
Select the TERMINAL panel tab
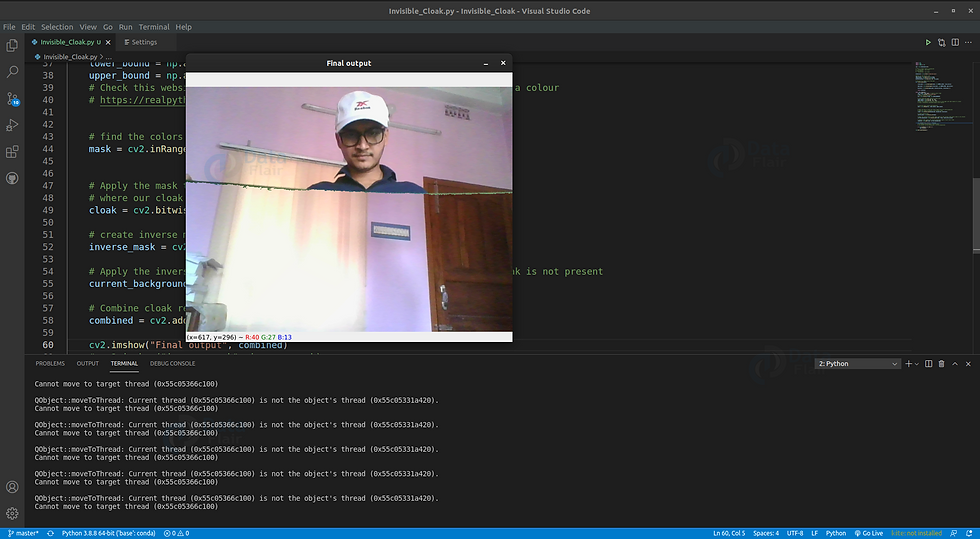pos(124,363)
